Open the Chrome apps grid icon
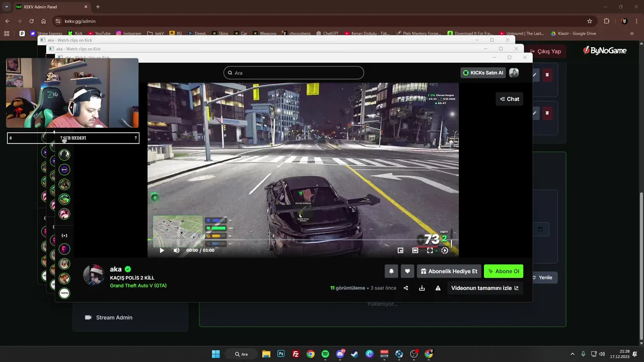 point(7,34)
